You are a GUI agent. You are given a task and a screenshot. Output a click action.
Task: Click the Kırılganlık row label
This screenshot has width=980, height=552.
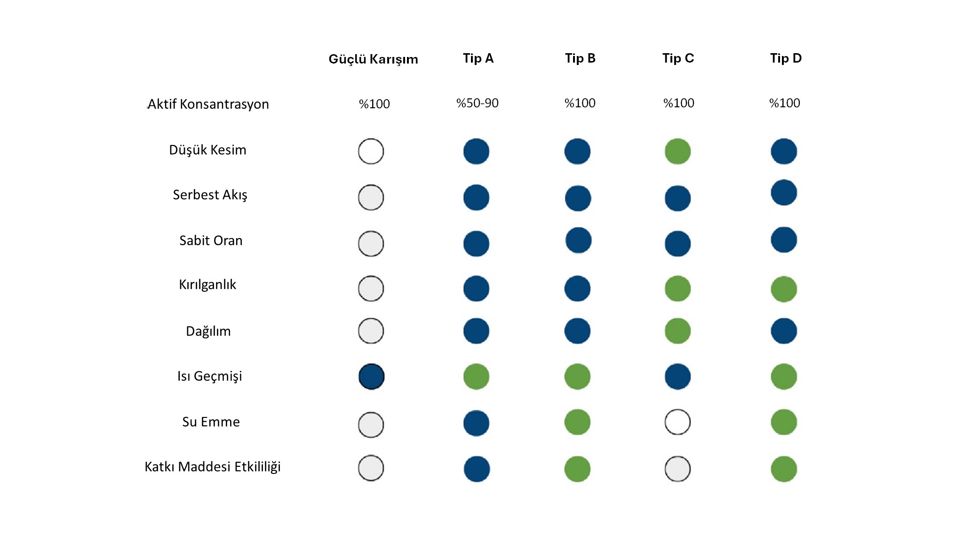(207, 285)
